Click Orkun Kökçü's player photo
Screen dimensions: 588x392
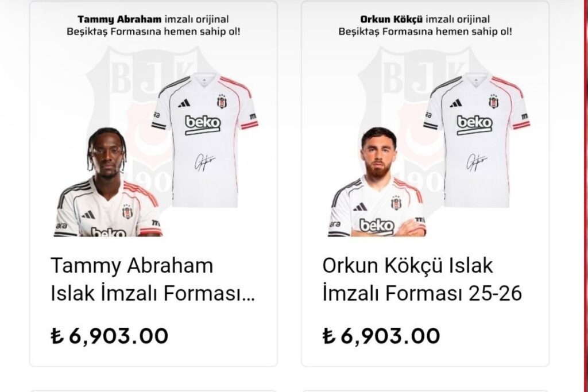pyautogui.click(x=377, y=182)
